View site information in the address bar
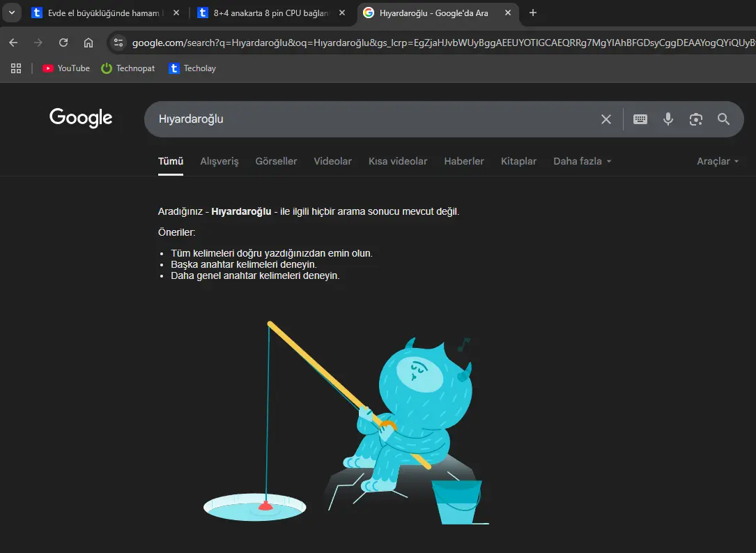 (118, 43)
